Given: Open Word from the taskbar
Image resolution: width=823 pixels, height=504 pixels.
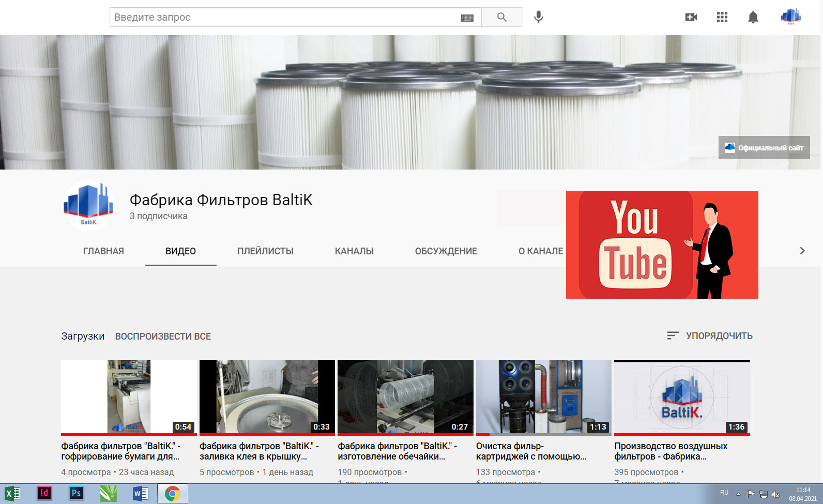Looking at the screenshot, I should click(x=140, y=494).
